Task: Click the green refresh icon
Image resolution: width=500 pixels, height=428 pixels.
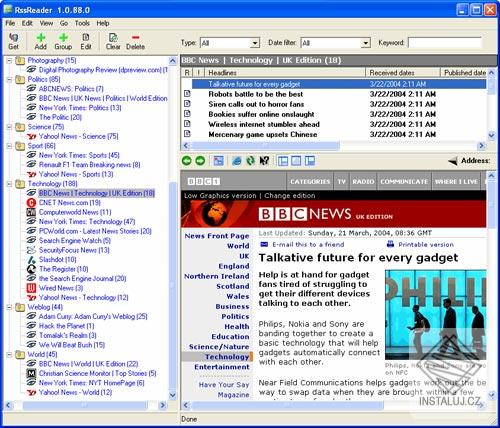Action: 250,161
